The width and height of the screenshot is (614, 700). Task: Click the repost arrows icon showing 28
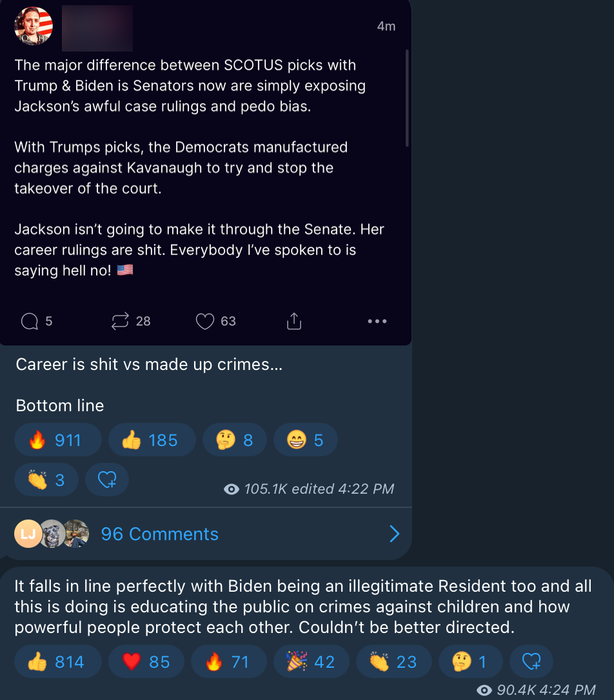120,321
